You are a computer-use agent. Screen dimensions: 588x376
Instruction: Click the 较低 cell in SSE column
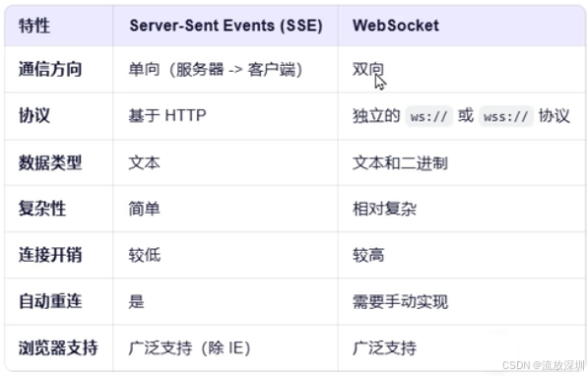coord(145,255)
